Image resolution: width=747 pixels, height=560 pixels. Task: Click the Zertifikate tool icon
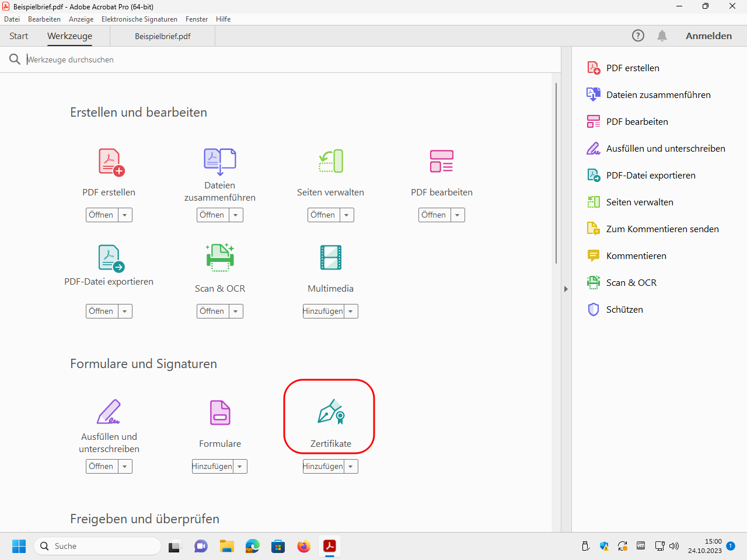(x=331, y=412)
